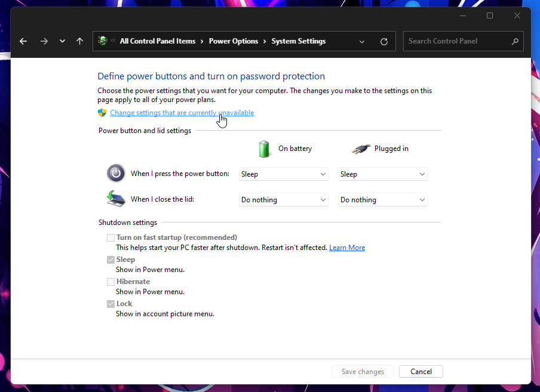Close the Control Panel window

517,16
